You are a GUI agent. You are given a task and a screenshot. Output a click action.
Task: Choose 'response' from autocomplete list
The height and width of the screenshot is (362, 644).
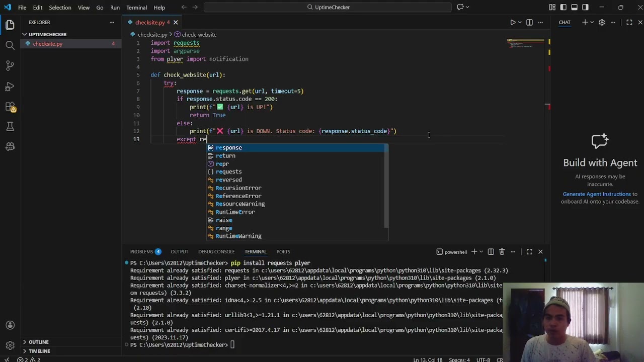tap(297, 148)
